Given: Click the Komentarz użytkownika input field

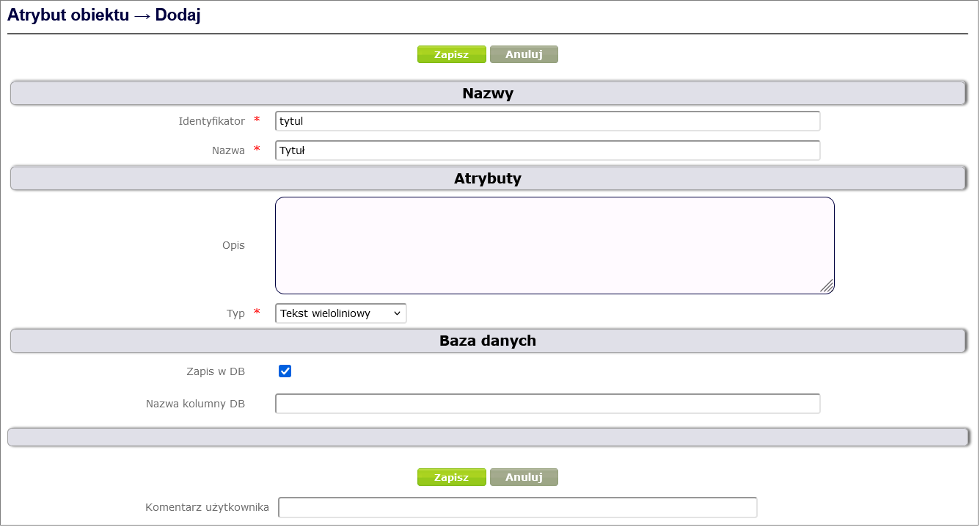Looking at the screenshot, I should 517,507.
